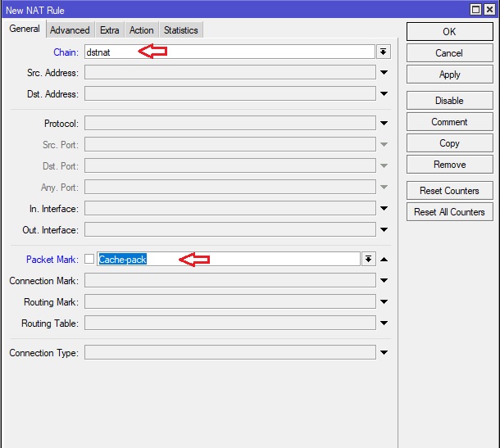Screen dimensions: 500x448
Task: Expand the Routing Table field
Action: pyautogui.click(x=384, y=323)
